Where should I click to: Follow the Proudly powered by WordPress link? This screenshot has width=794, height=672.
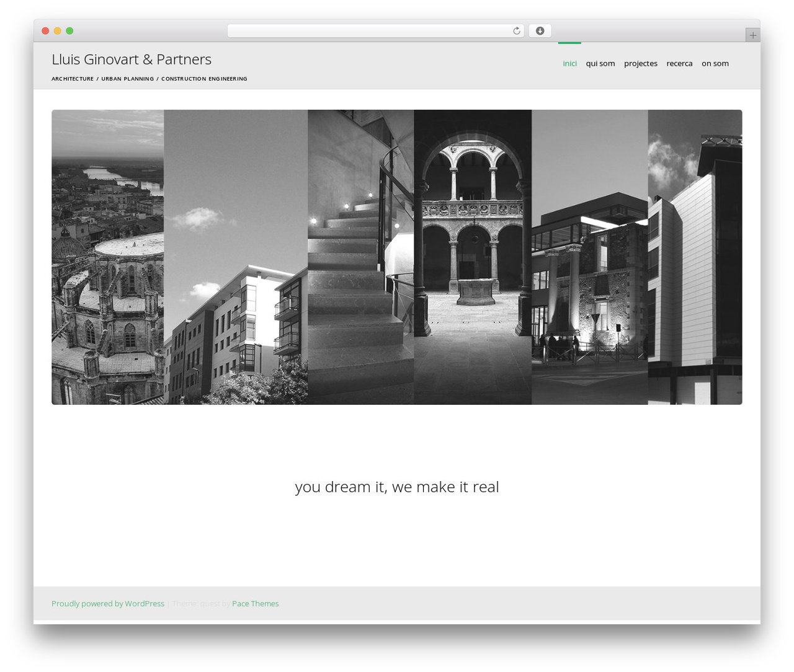pyautogui.click(x=108, y=604)
